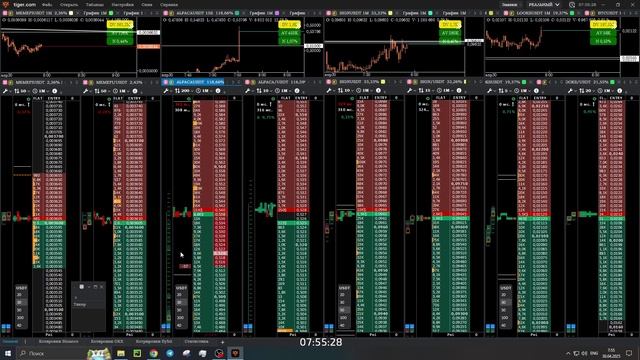This screenshot has height=360, width=640.
Task: Switch to Статистика workspace tab
Action: [x=196, y=341]
